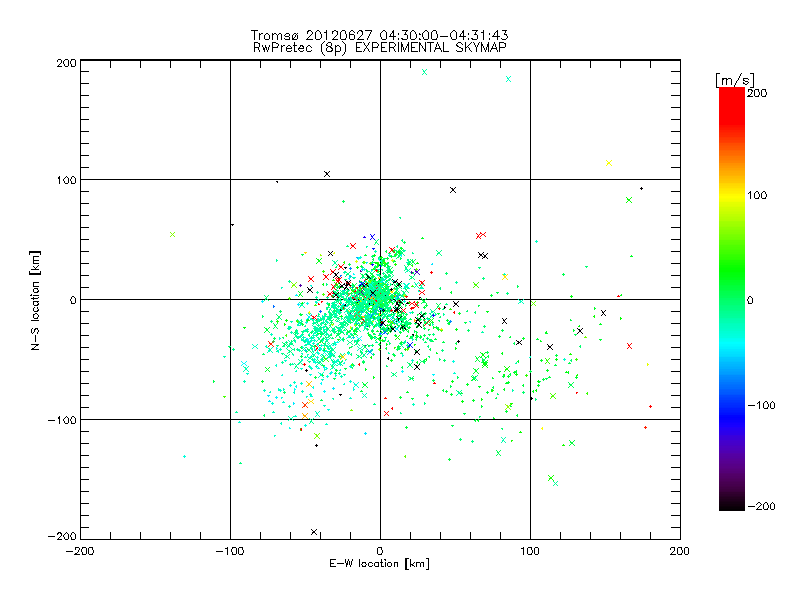Click the x-axis tick label '200' at bottom right

[679, 551]
